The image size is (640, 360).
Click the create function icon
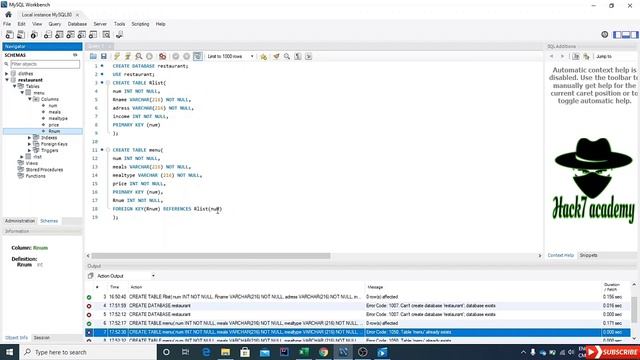tap(93, 35)
